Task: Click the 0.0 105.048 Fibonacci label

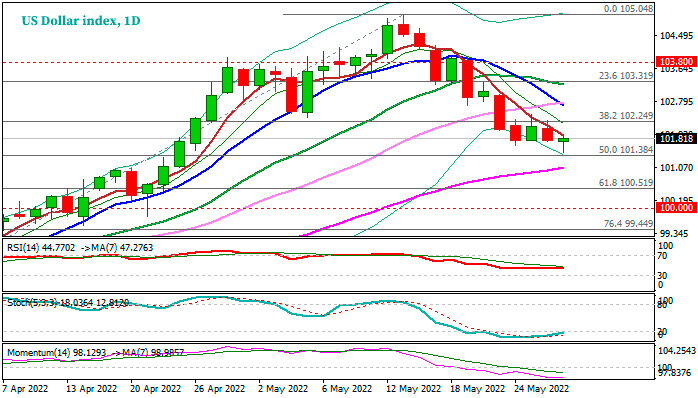Action: 629,9
